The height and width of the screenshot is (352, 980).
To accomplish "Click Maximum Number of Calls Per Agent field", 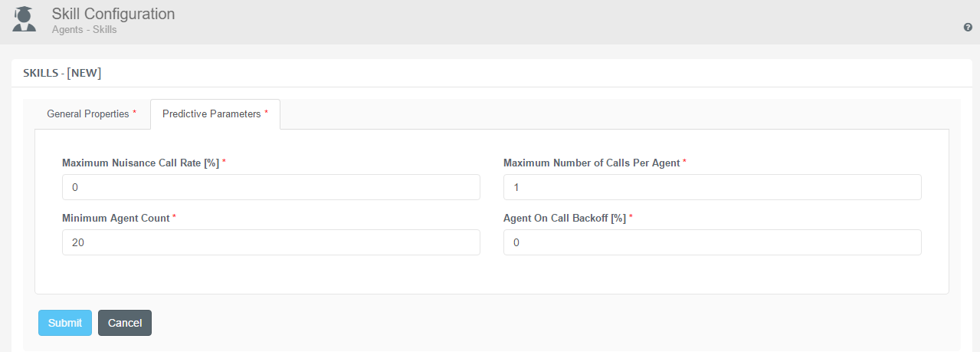I will pyautogui.click(x=713, y=187).
